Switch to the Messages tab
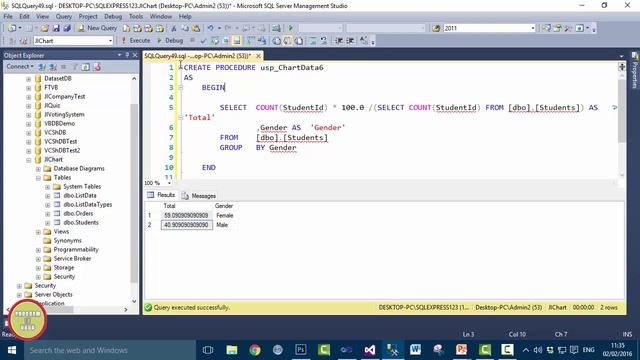 pos(199,196)
